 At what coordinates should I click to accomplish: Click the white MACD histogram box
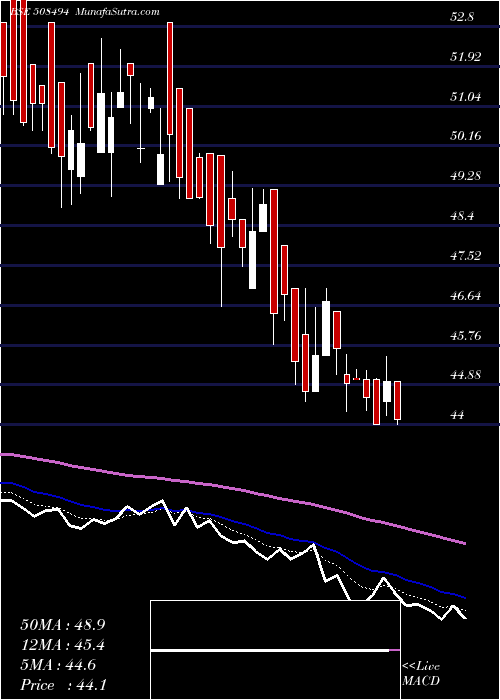275,650
